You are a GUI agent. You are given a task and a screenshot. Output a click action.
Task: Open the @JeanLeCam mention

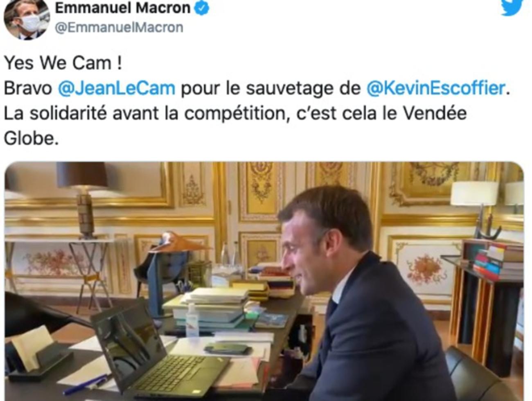[117, 88]
